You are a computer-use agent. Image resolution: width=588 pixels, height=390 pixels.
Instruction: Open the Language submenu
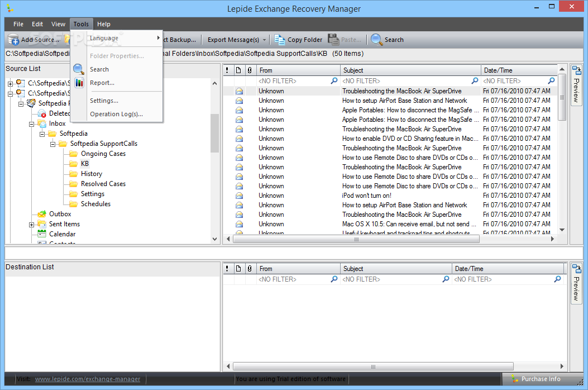tap(124, 38)
